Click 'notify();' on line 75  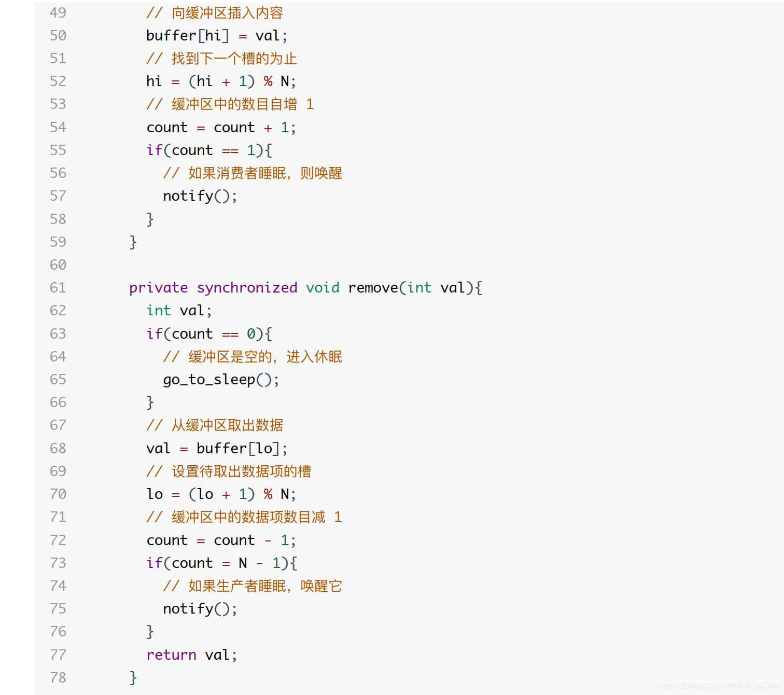[x=200, y=608]
